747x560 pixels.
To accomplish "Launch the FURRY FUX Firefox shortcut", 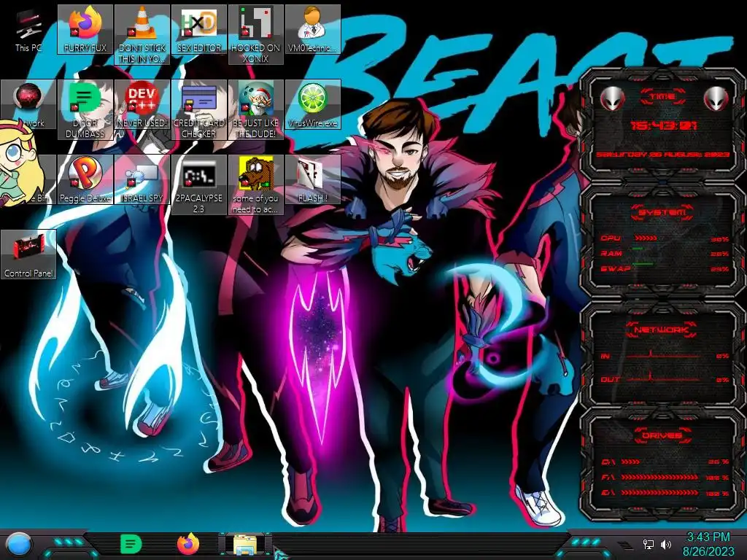I will [x=85, y=30].
